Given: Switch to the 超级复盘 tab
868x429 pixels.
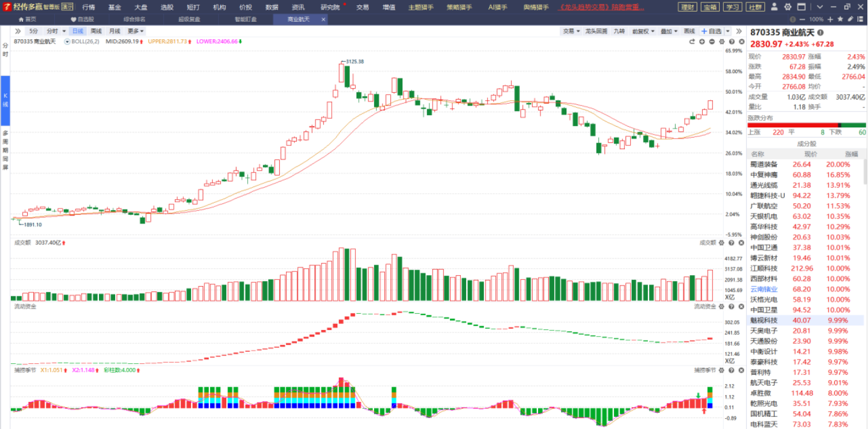Looking at the screenshot, I should tap(189, 19).
